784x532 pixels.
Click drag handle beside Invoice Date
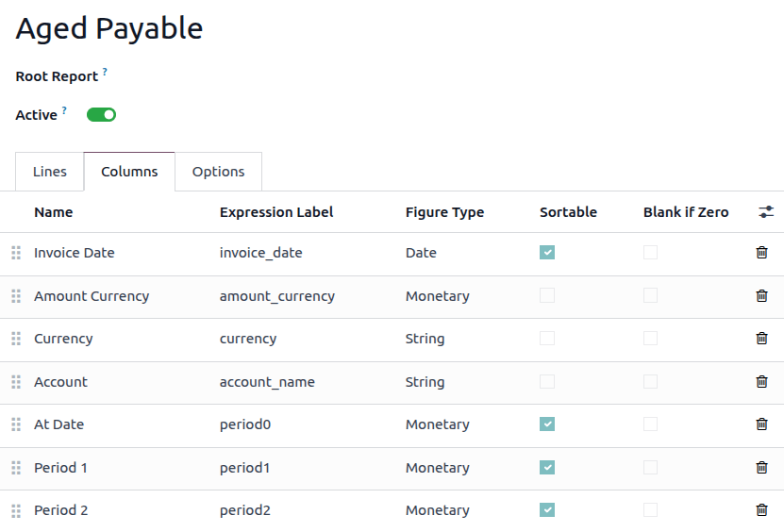pos(16,253)
